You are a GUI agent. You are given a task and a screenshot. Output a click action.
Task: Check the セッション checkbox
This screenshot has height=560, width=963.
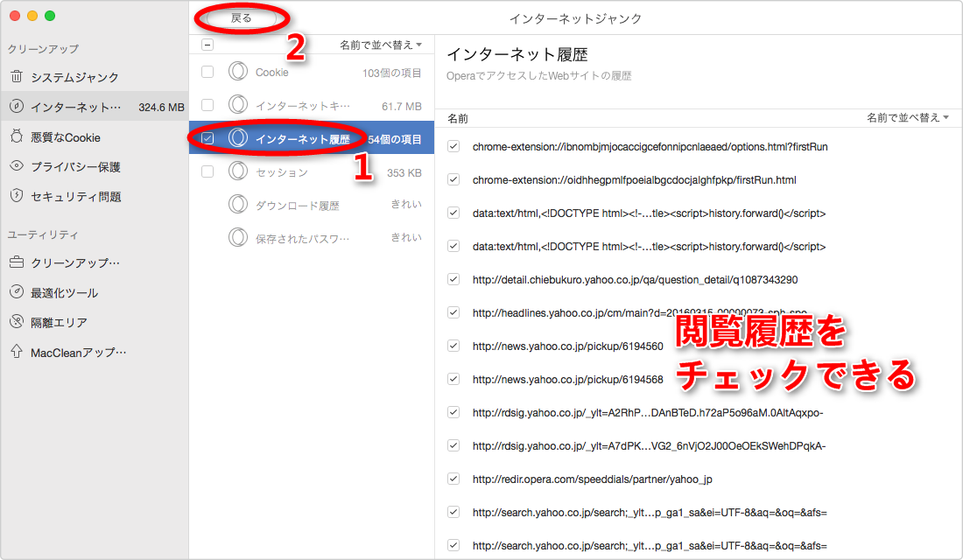click(x=207, y=171)
